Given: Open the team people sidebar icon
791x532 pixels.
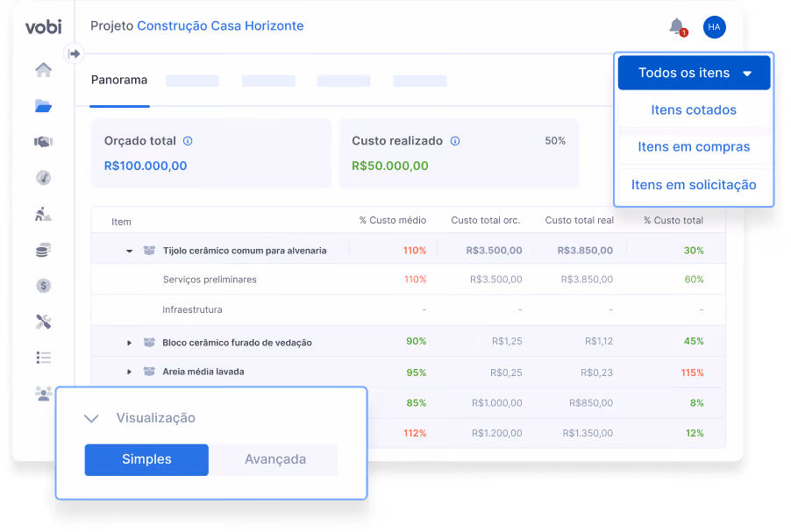Looking at the screenshot, I should point(43,394).
